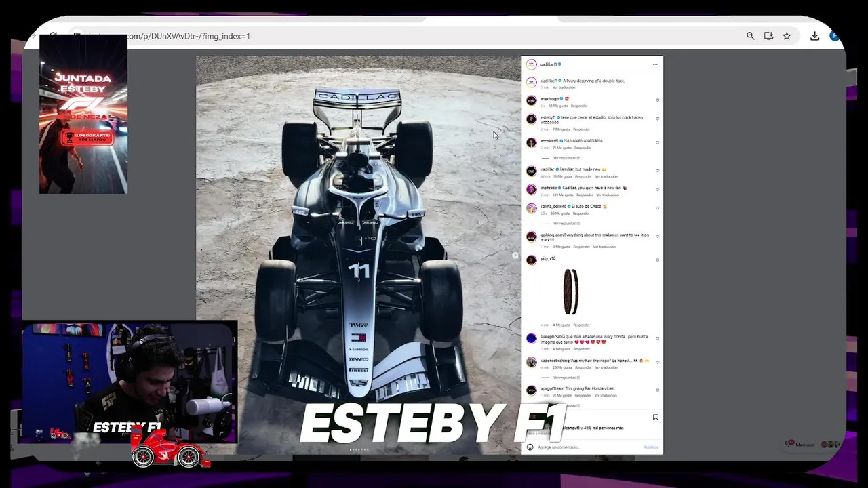This screenshot has height=488, width=868.
Task: Open gpblog.com profile avatar
Action: (x=532, y=236)
